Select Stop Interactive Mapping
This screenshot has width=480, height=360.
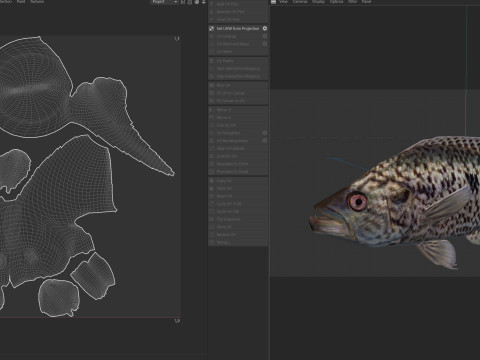[x=238, y=76]
